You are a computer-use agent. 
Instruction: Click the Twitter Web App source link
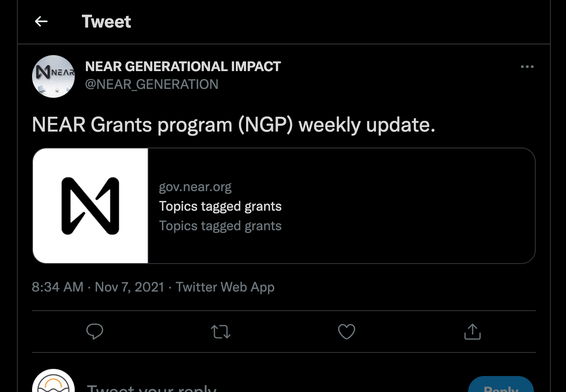(225, 287)
